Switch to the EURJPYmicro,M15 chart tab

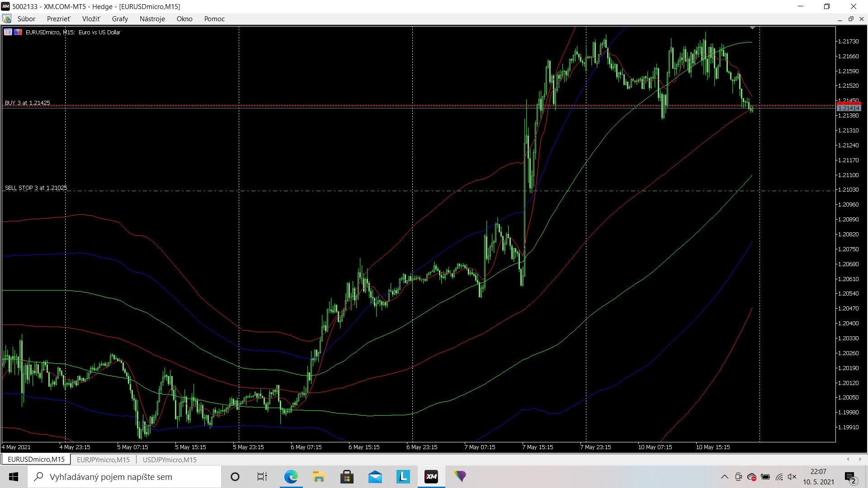(103, 460)
